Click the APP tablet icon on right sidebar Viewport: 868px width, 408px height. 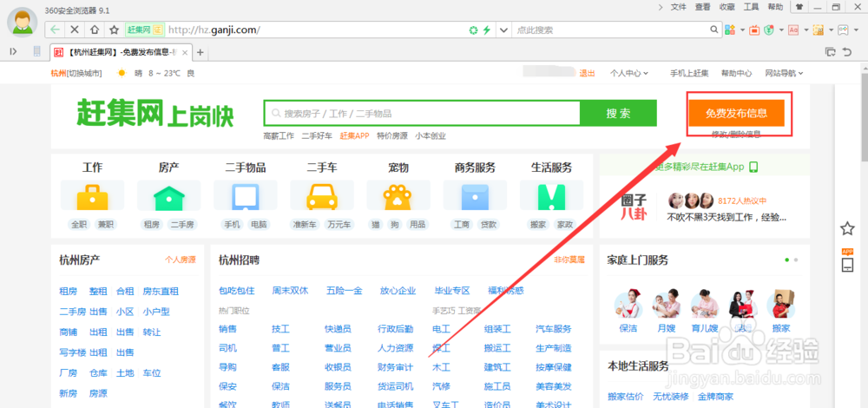[847, 260]
